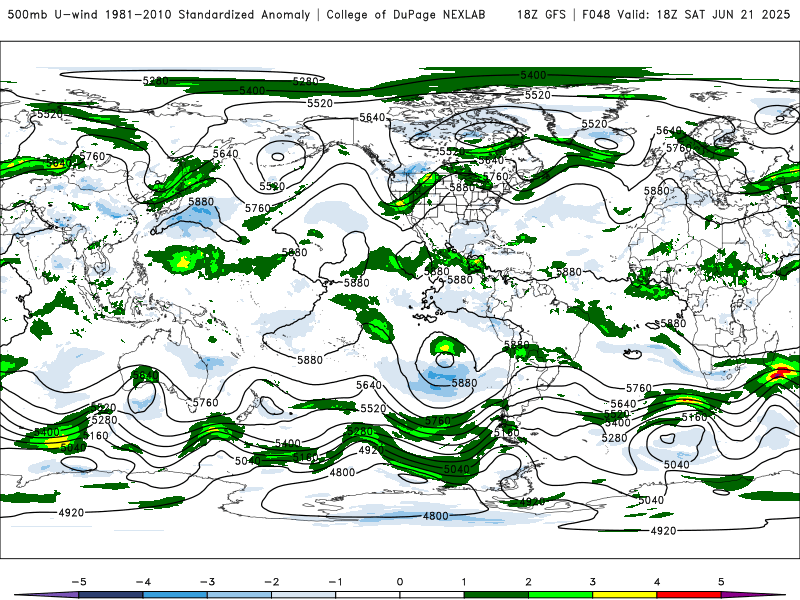Click the yellow 3 to 4 colorbar segment

tap(625, 595)
